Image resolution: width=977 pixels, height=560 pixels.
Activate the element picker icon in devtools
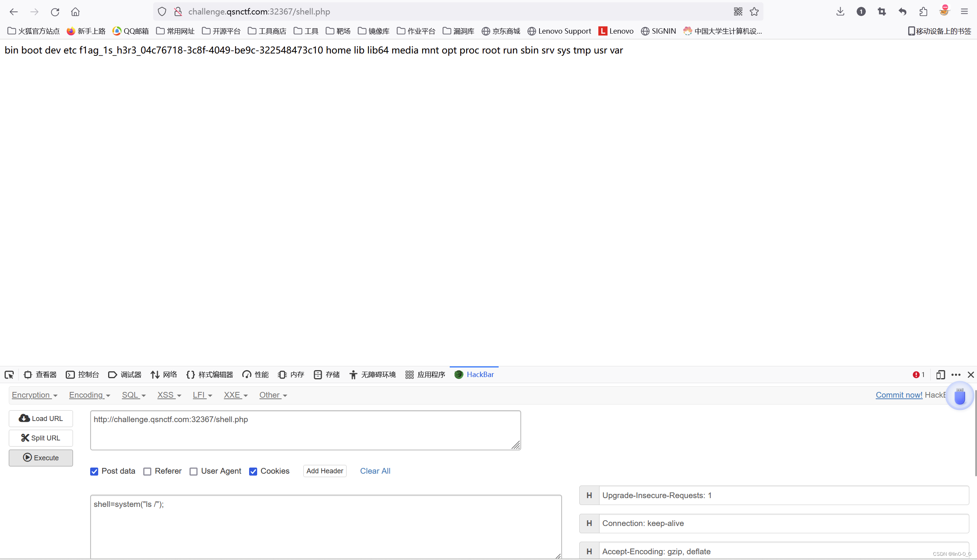pyautogui.click(x=9, y=375)
